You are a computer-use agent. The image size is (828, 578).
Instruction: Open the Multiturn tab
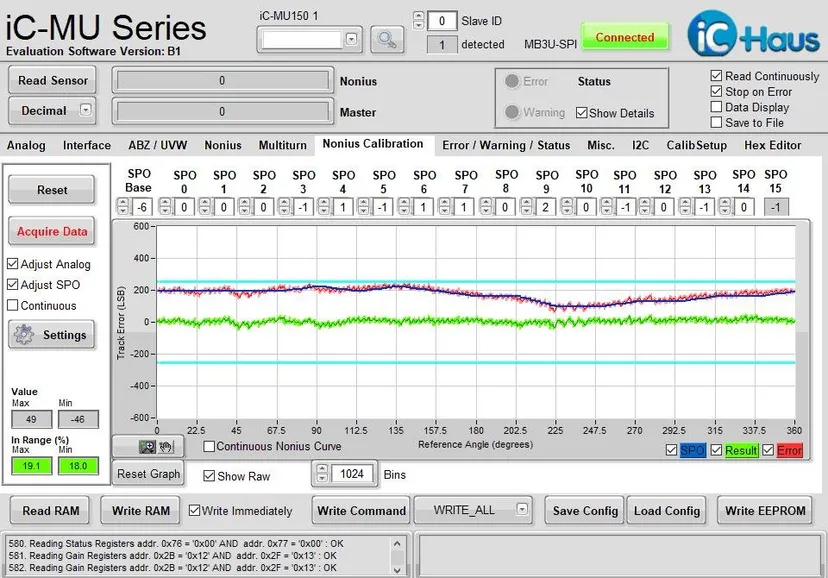[283, 145]
